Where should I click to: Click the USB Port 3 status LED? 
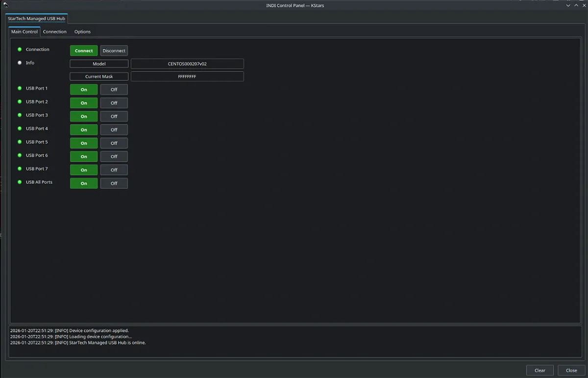point(20,115)
